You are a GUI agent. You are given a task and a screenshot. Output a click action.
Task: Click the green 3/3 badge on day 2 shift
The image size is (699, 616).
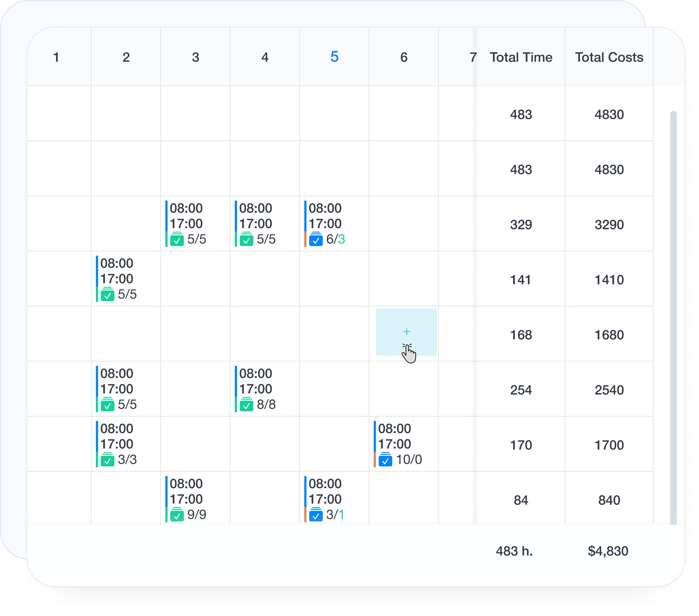108,460
